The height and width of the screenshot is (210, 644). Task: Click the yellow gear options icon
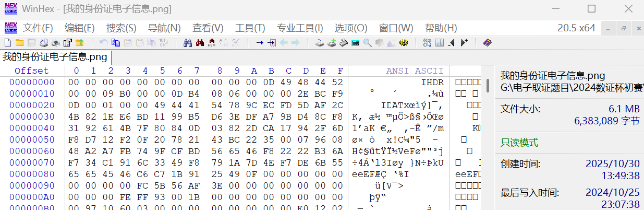(x=403, y=42)
